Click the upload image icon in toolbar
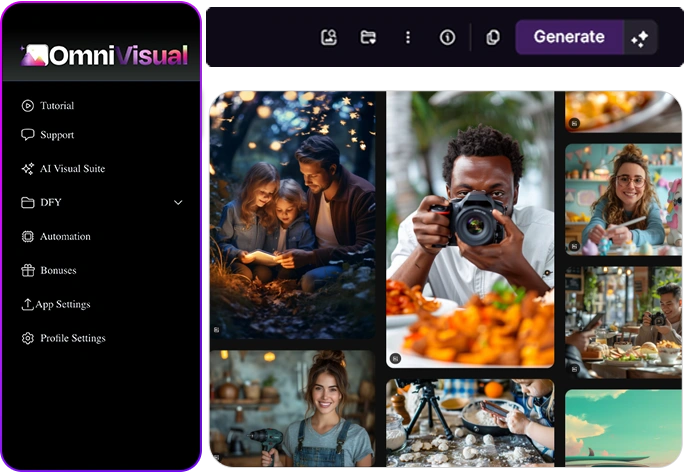This screenshot has width=684, height=472. click(x=329, y=37)
